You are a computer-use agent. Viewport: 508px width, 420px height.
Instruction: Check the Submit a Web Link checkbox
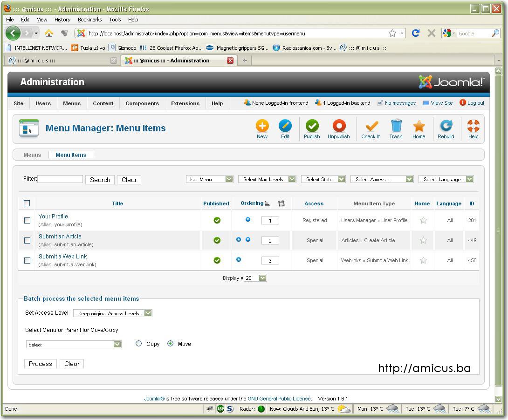click(x=27, y=260)
